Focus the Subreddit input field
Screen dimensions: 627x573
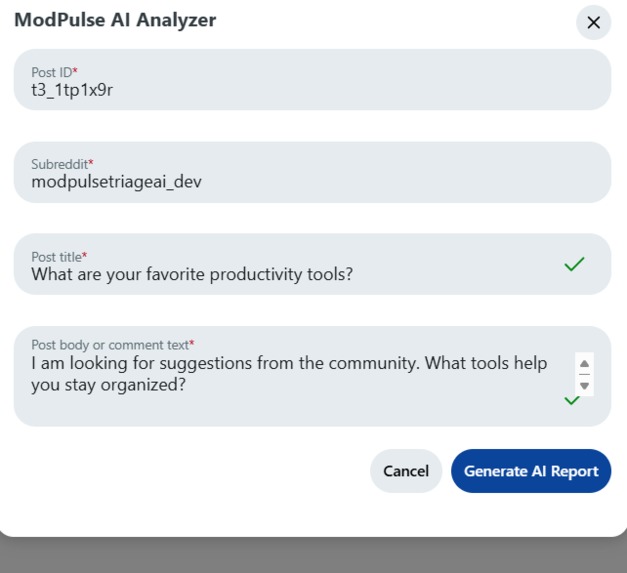(312, 172)
